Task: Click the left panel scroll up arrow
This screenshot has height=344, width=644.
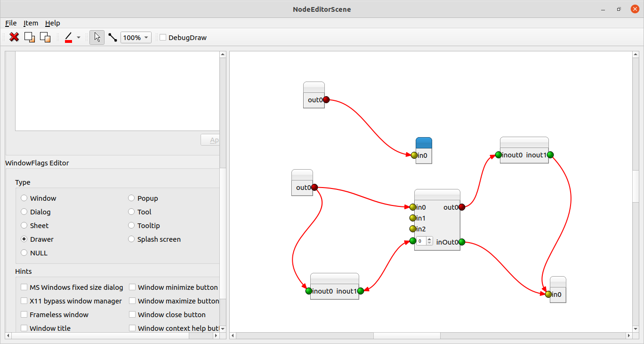Action: 223,55
